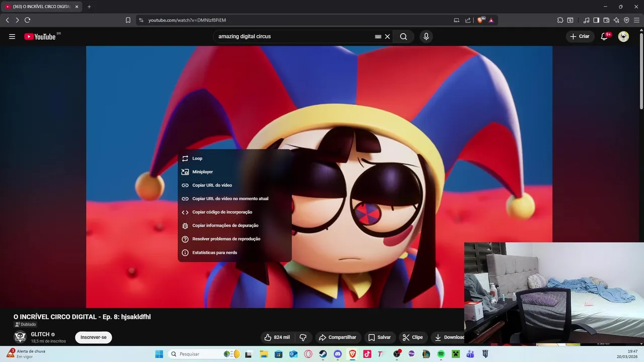Screen dimensions: 644x362
Task: Select Loop in the context menu
Action: pyautogui.click(x=234, y=158)
